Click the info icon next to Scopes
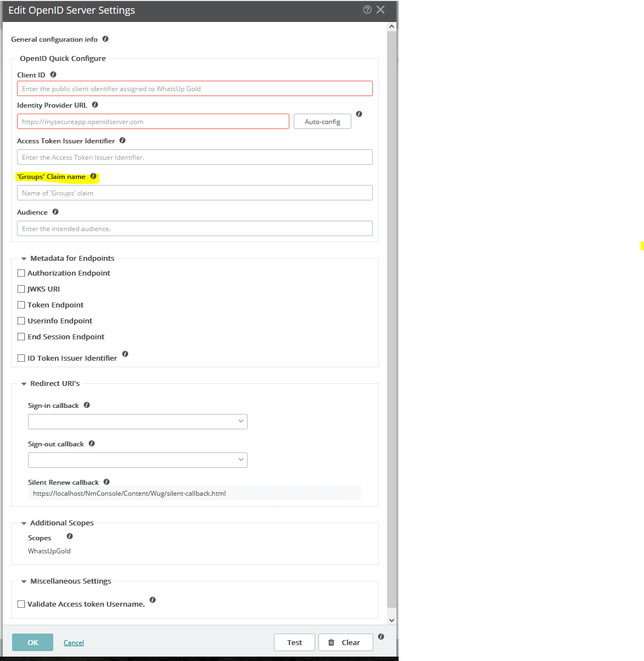Screen dimensions: 644x661 tap(69, 536)
